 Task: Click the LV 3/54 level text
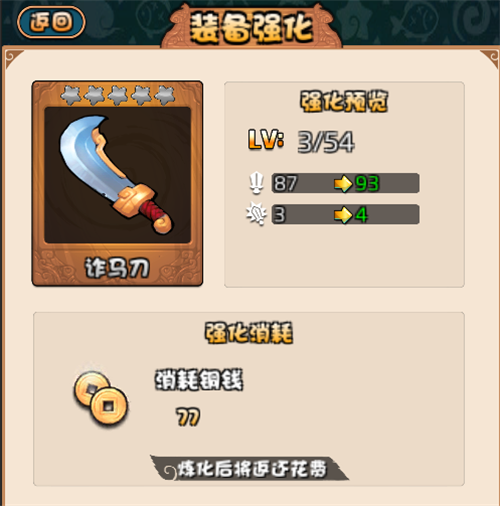point(301,142)
